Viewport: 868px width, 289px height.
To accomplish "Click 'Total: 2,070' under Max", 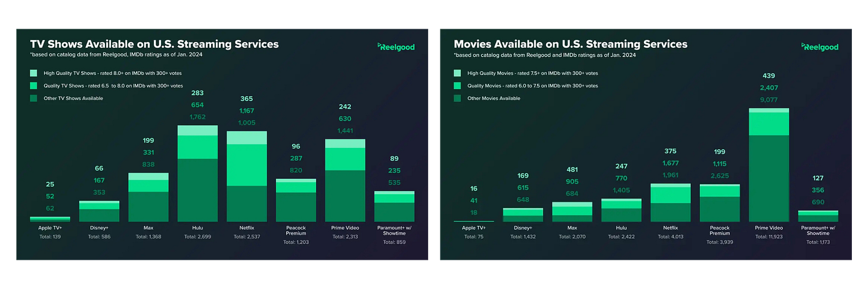I will [x=572, y=237].
